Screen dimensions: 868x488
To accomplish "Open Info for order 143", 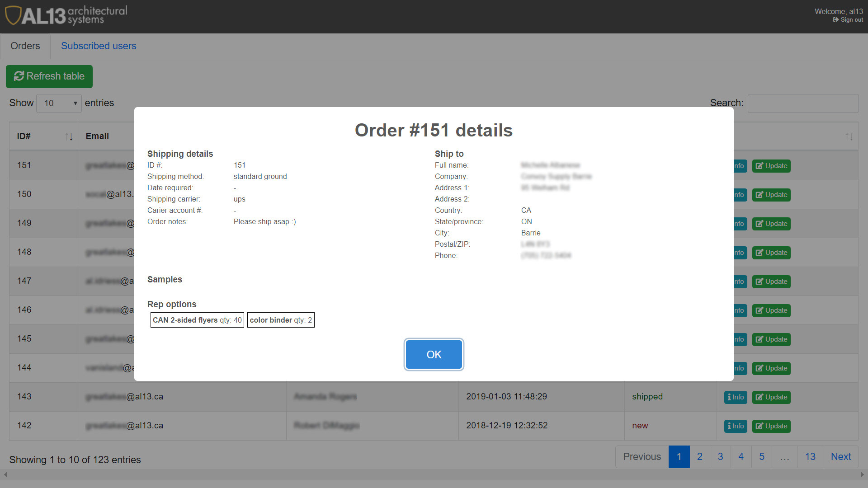I will click(736, 397).
